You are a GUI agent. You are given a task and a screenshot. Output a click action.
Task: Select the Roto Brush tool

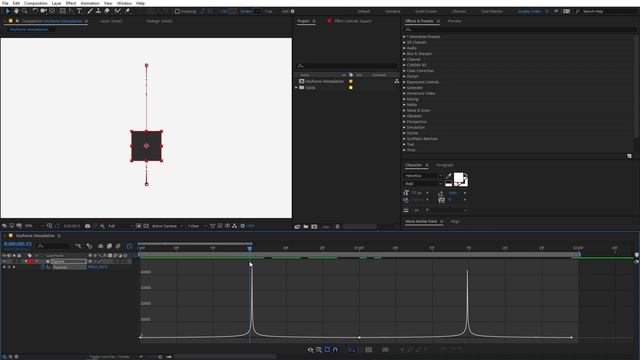coord(118,11)
